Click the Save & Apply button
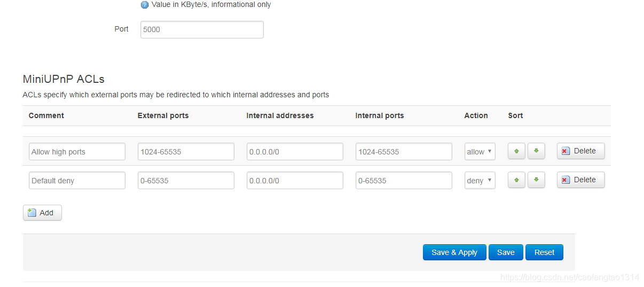Screen dimensions: 644x287 click(x=454, y=252)
